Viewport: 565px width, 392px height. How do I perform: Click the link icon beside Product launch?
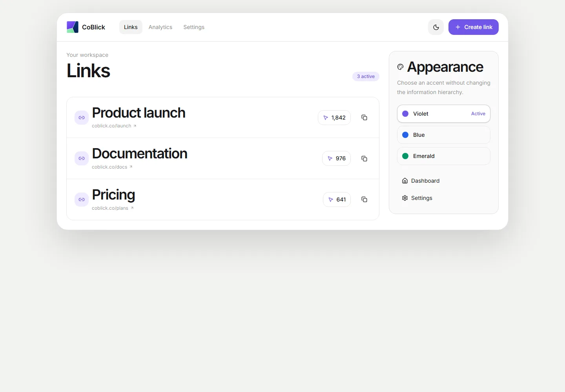click(x=82, y=118)
